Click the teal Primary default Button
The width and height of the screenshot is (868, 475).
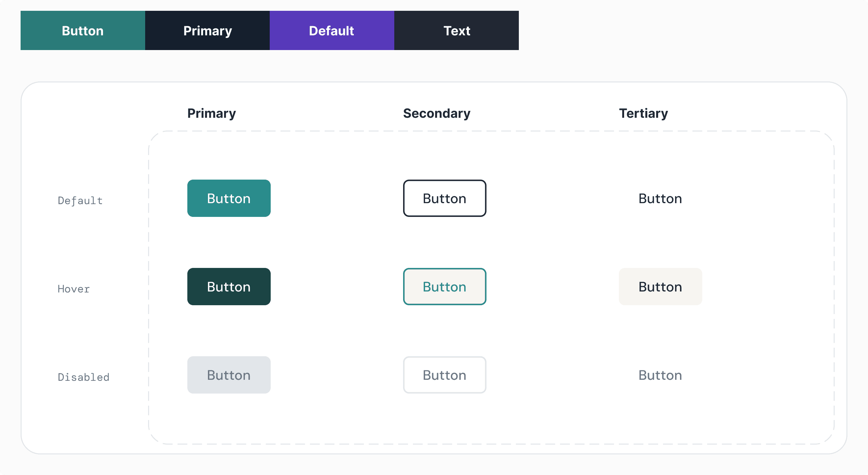(229, 198)
